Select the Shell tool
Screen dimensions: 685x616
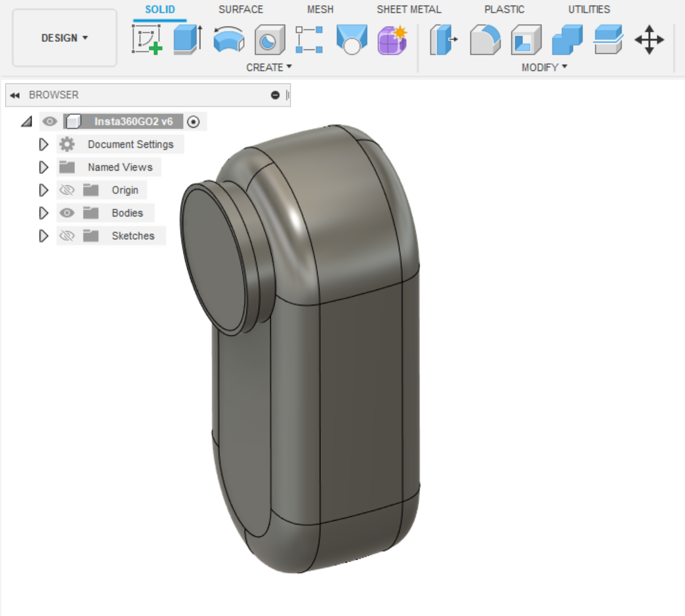[x=526, y=40]
